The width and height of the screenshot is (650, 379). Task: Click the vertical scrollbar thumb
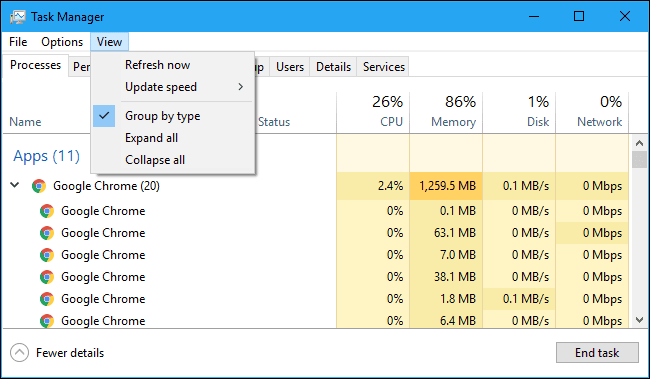click(639, 159)
